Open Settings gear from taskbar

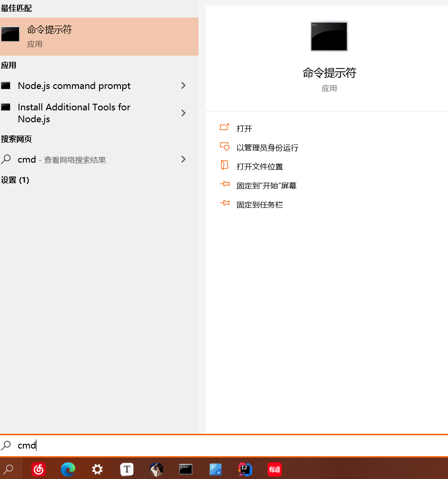pyautogui.click(x=97, y=469)
